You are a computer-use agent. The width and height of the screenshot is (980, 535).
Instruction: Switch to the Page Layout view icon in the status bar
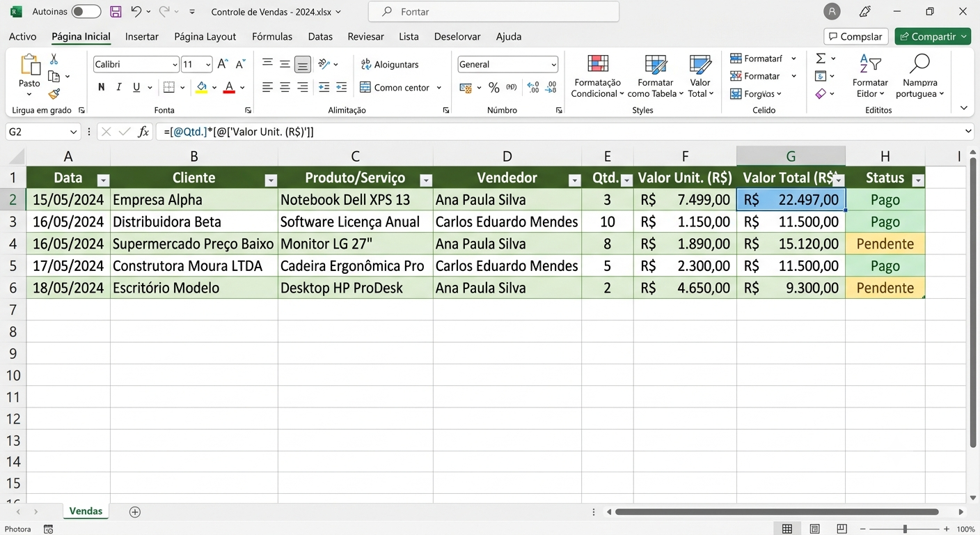815,529
